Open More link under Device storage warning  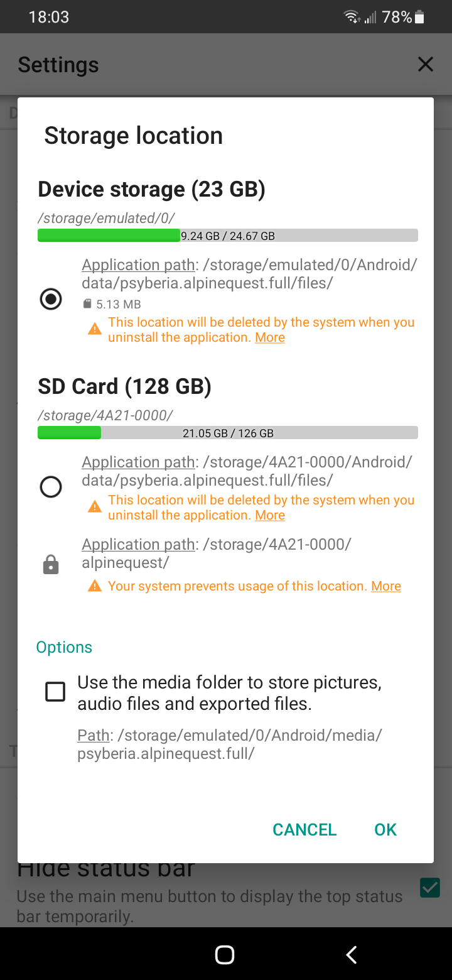(x=270, y=338)
